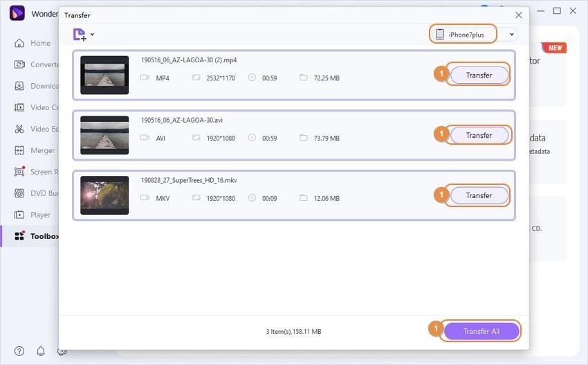Click the folder size icon beside 72.25 MB
Viewport: 588px width, 365px height.
[304, 78]
